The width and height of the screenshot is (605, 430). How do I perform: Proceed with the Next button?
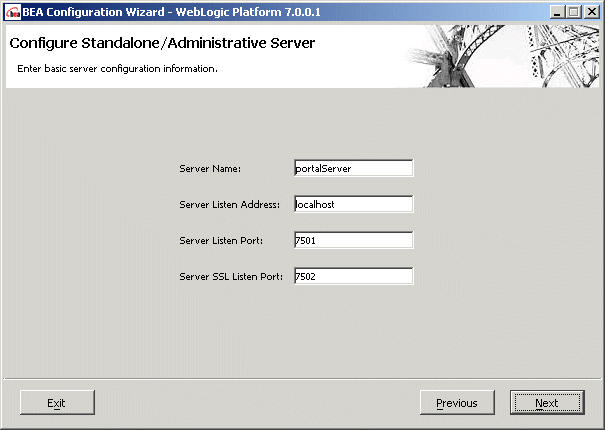tap(547, 403)
